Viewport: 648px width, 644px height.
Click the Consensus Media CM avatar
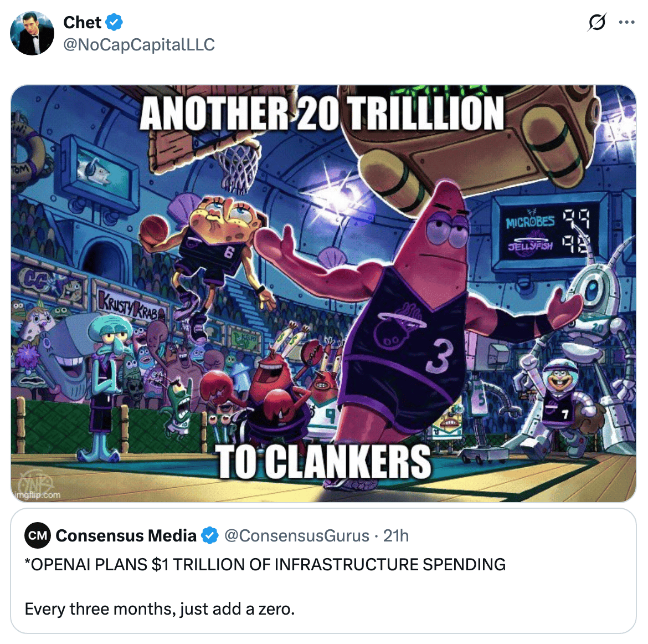pyautogui.click(x=38, y=535)
